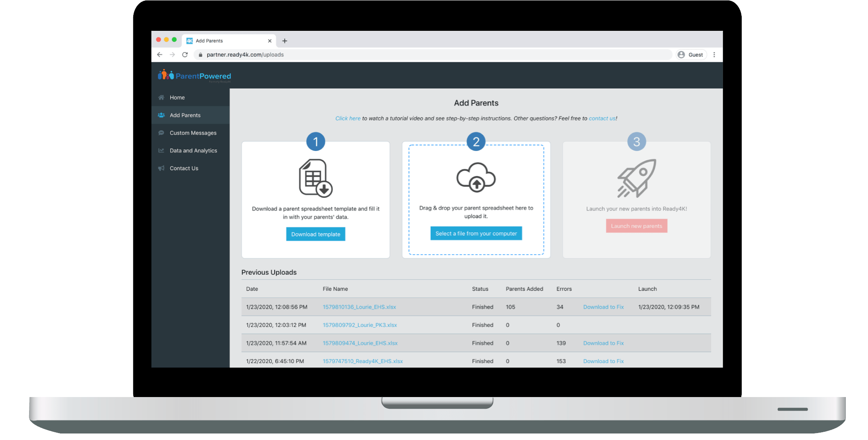This screenshot has height=440, width=868.
Task: Click the cloud upload icon in step 2
Action: click(x=476, y=177)
